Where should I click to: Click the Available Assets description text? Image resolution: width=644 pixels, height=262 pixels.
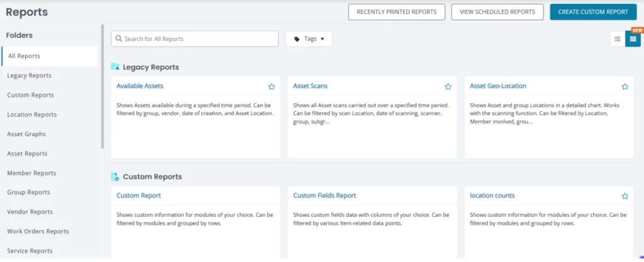tap(195, 110)
